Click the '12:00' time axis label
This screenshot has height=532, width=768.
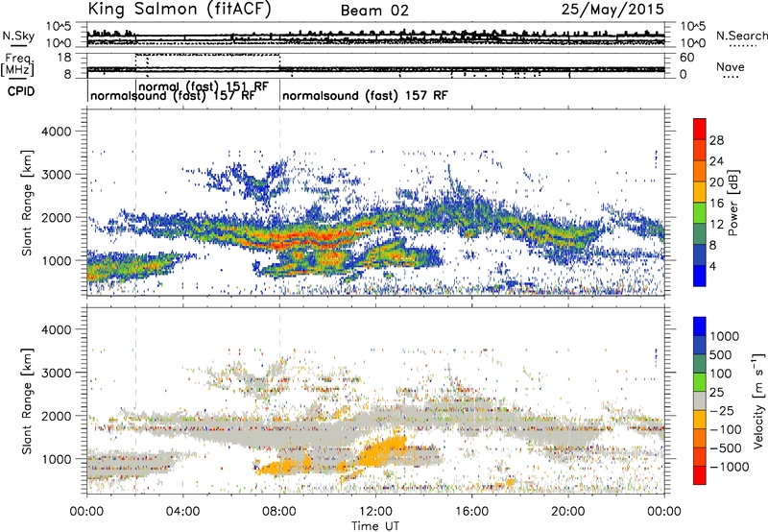375,512
